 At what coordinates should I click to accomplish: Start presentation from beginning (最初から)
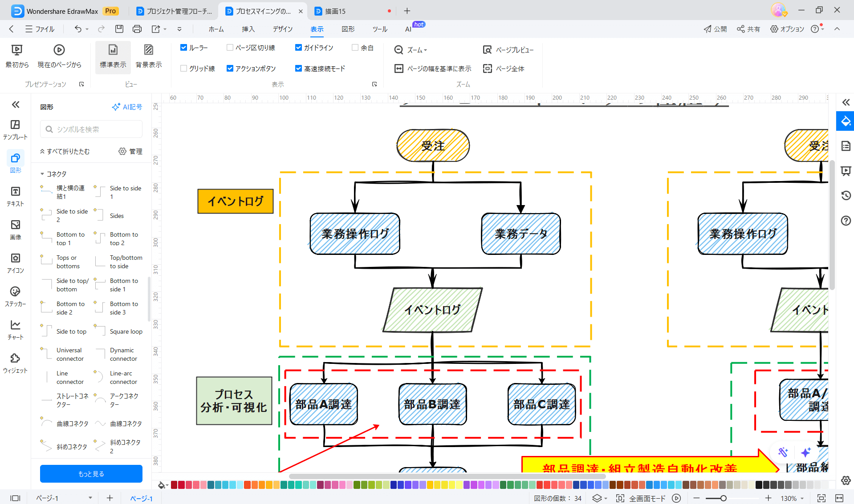pyautogui.click(x=17, y=56)
